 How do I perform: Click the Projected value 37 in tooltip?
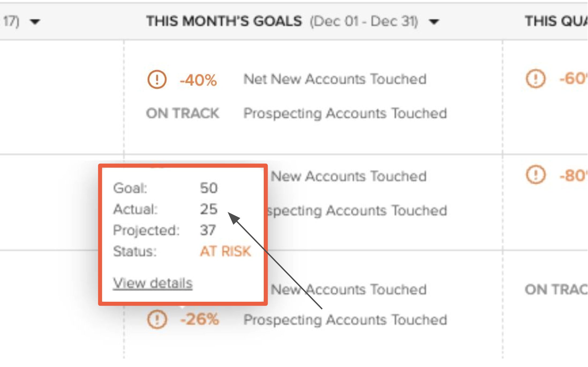click(x=208, y=230)
